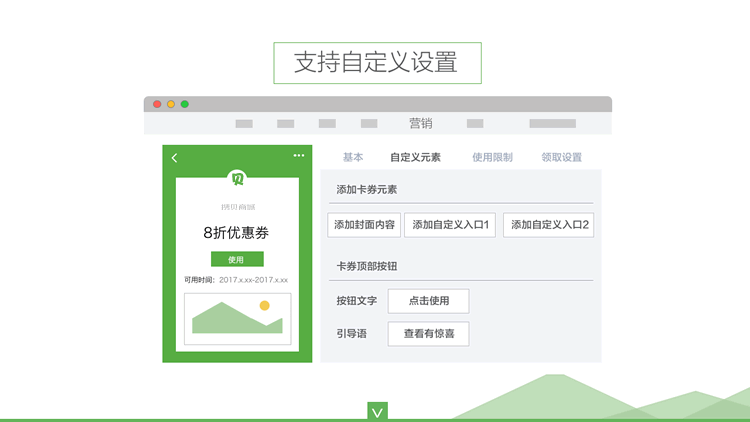Click the 8折优惠券 coupon title
Screen dimensions: 750x422
click(x=236, y=233)
